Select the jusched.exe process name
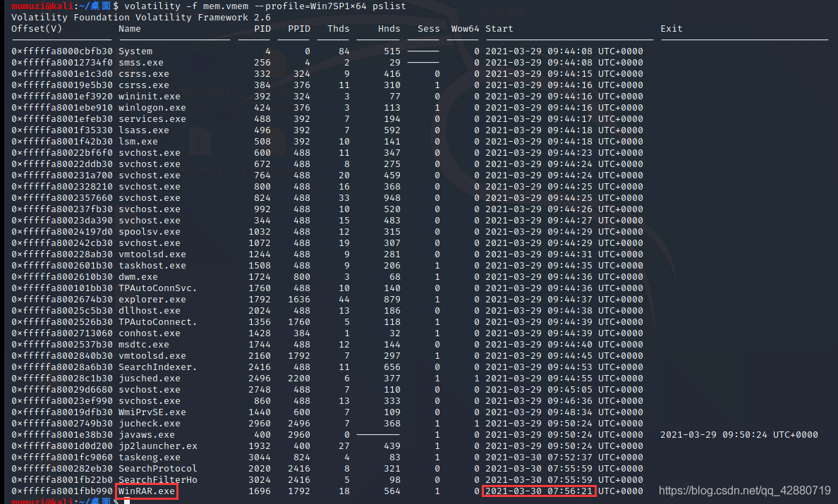 [x=150, y=378]
